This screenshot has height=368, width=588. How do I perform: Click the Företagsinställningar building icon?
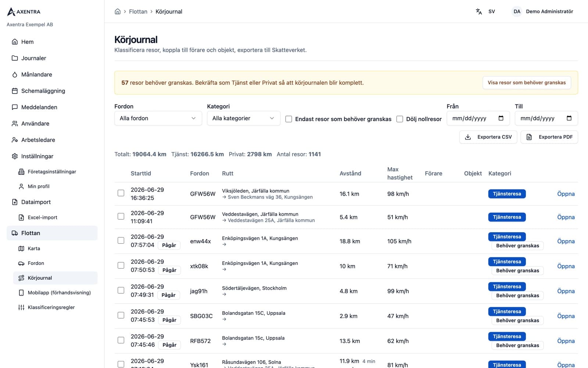pos(21,171)
